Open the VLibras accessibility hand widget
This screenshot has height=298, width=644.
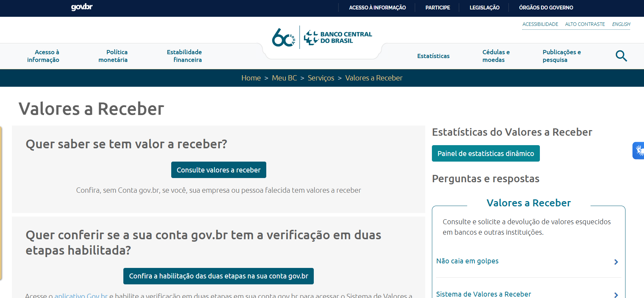[639, 151]
